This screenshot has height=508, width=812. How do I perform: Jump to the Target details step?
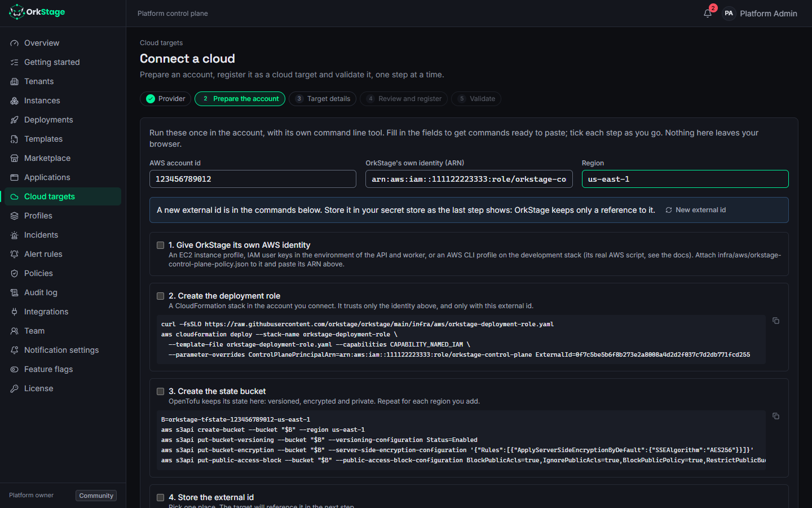(x=323, y=99)
